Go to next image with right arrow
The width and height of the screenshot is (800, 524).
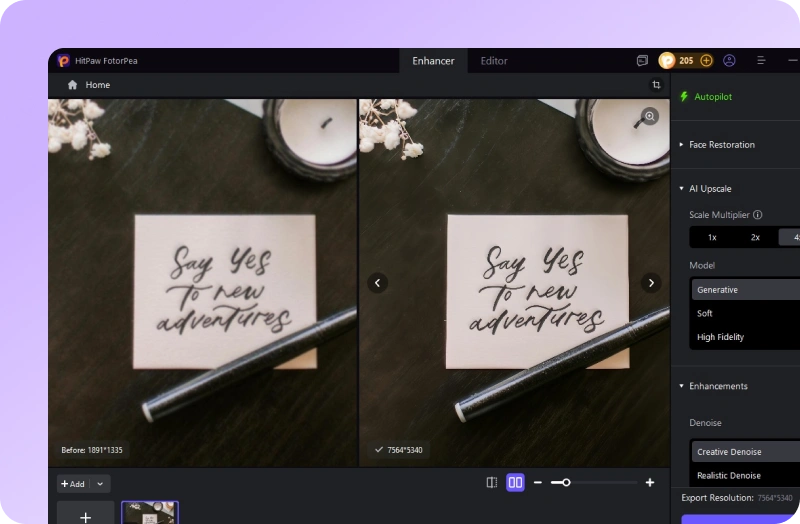tap(651, 283)
